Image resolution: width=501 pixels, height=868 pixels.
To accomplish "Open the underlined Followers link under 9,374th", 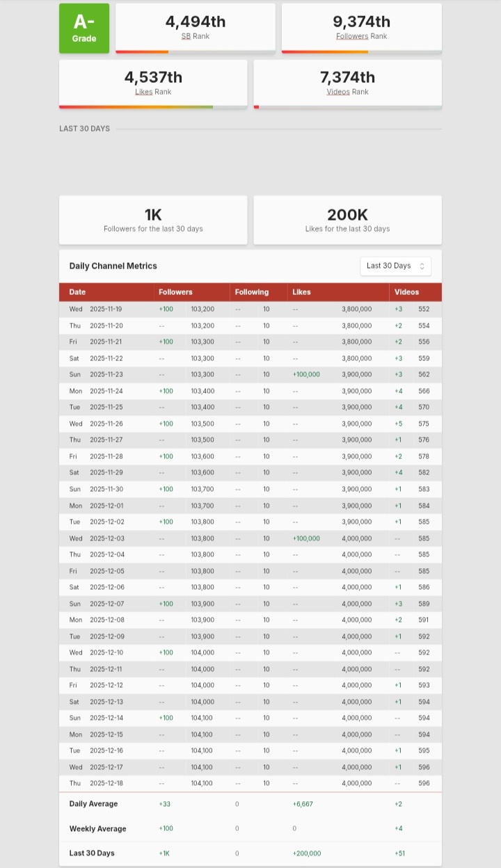I will 352,36.
